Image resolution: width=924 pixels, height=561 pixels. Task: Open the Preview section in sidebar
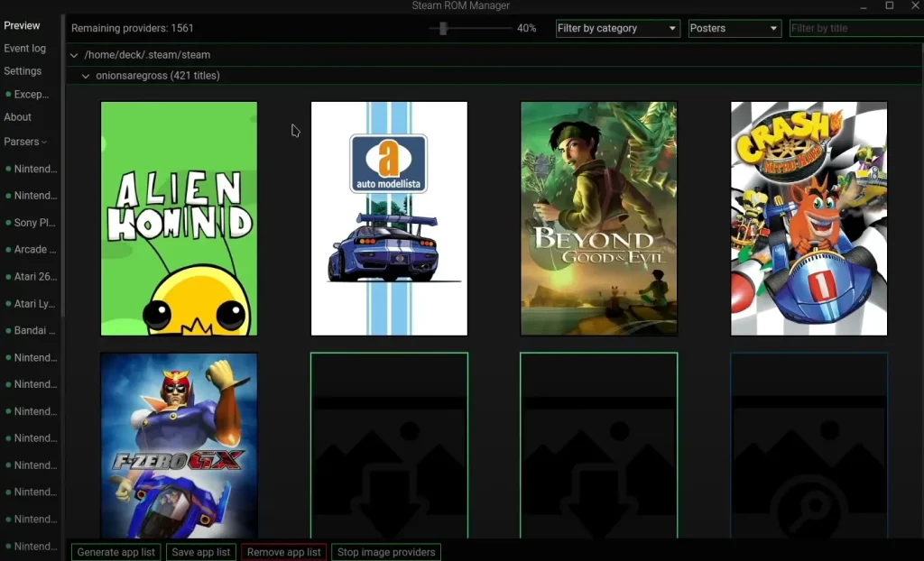(22, 25)
